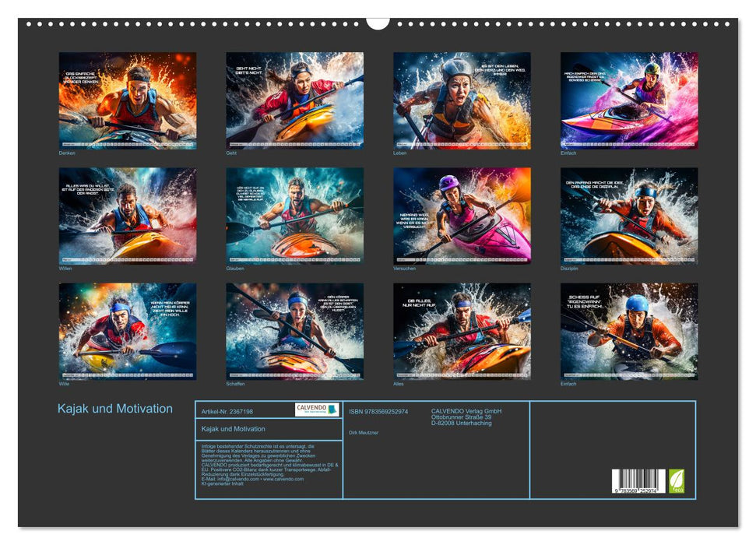Image resolution: width=756 pixels, height=545 pixels.
Task: Click the barcode number below the bars
Action: [635, 490]
